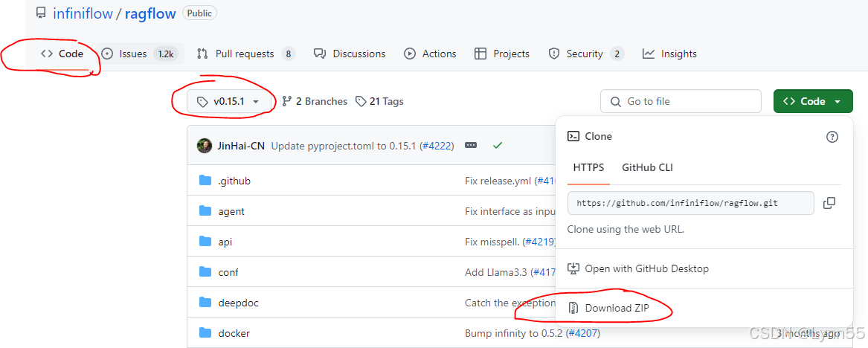This screenshot has width=868, height=348.
Task: Open the Fix misspell commit message
Action: coord(492,242)
